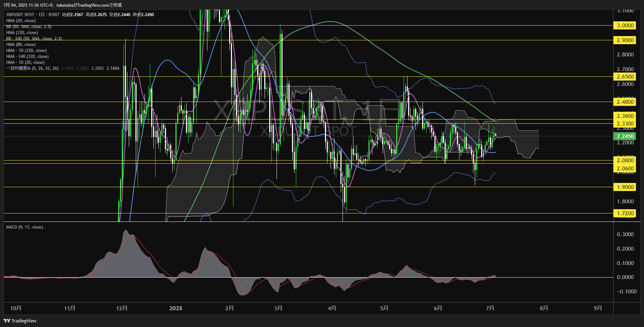644x327 pixels.
Task: Click the 一目均衡表 (9, 26, 52, 26) legend
Action: click(32, 68)
